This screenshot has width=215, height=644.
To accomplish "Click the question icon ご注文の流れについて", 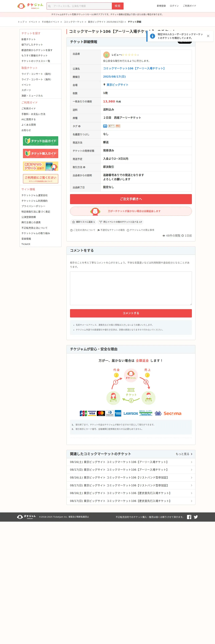I will point(71,230).
